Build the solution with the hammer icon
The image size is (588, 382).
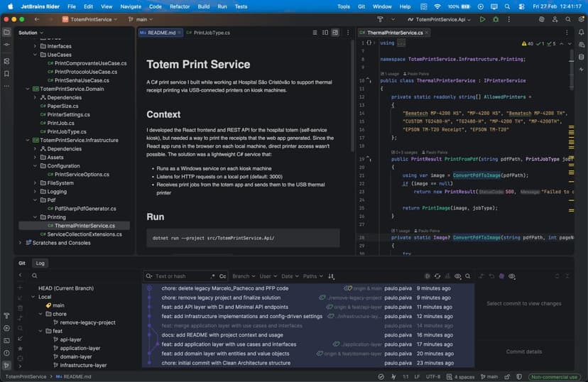380,19
